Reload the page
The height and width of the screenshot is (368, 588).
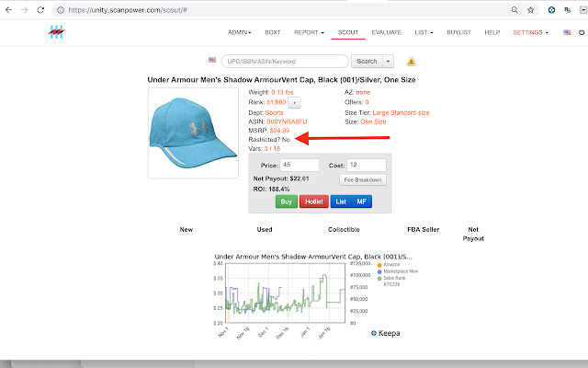[40, 10]
